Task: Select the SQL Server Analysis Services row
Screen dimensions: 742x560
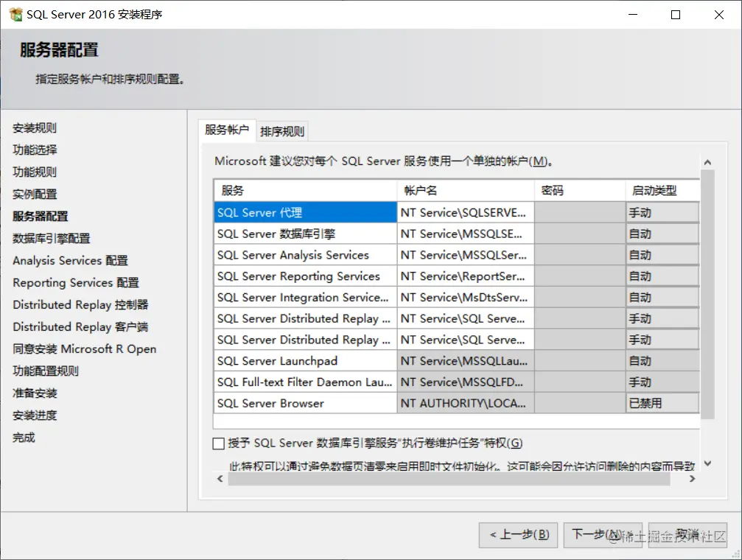Action: coord(305,255)
